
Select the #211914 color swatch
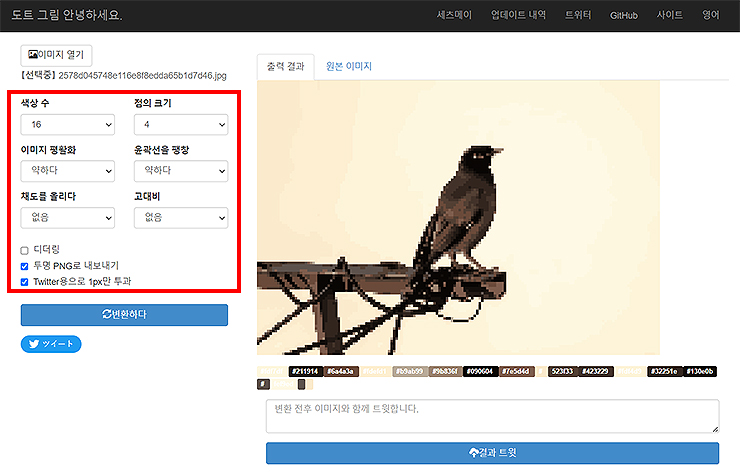pyautogui.click(x=305, y=371)
